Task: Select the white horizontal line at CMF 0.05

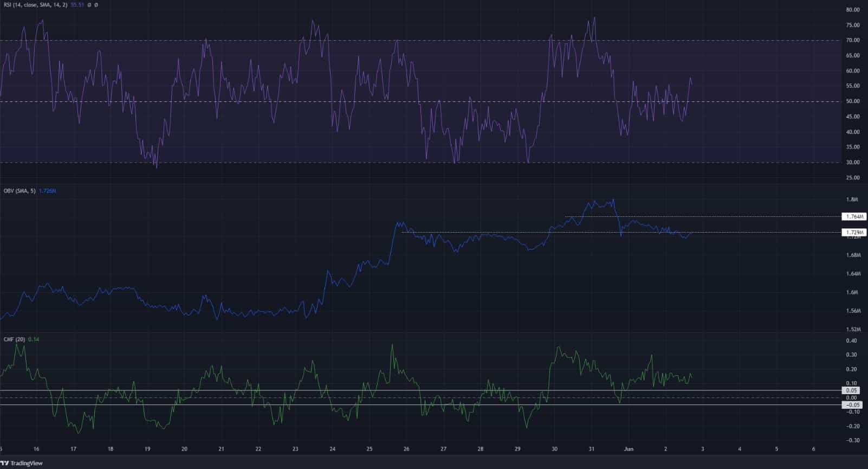Action: pos(420,390)
